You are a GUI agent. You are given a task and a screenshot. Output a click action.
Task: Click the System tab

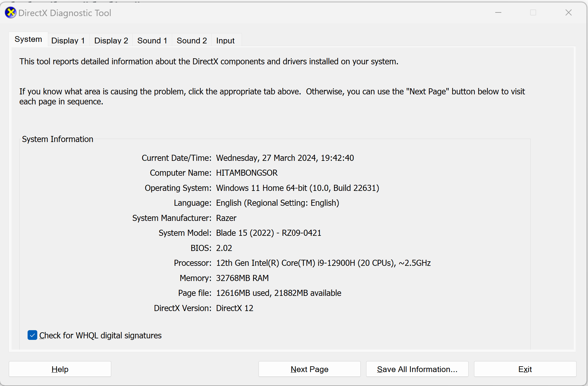[28, 40]
